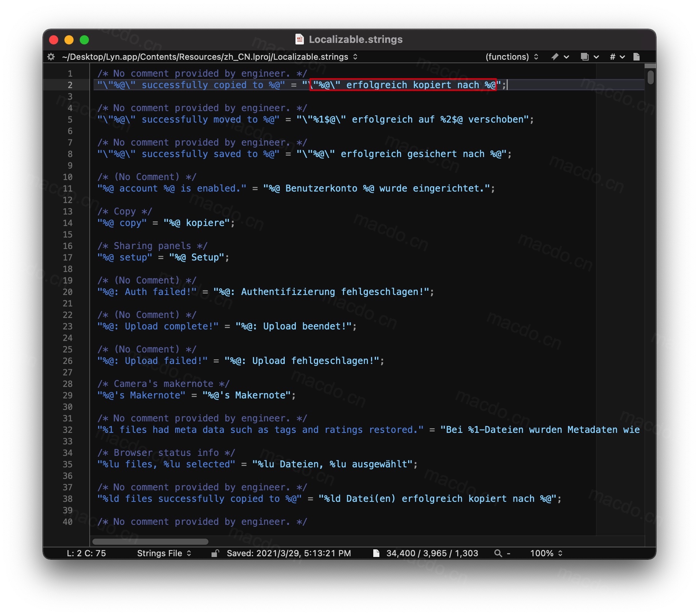Open the marker pen menu

coord(560,57)
